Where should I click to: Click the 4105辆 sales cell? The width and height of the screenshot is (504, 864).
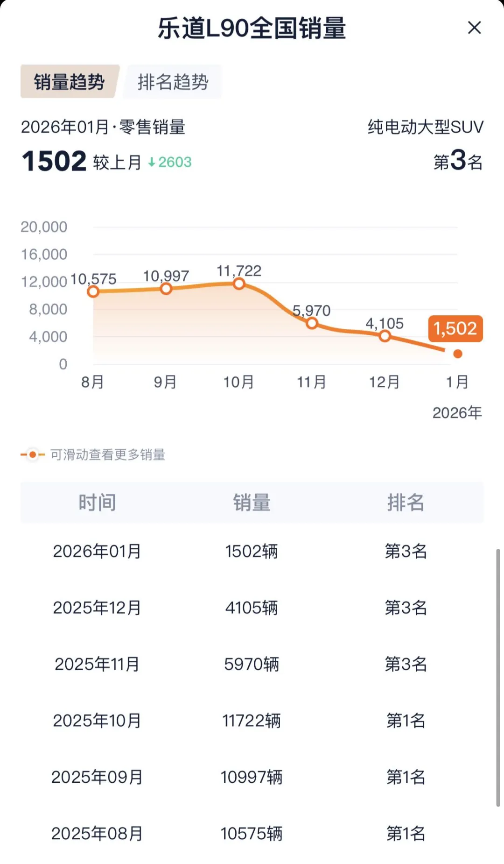(252, 608)
